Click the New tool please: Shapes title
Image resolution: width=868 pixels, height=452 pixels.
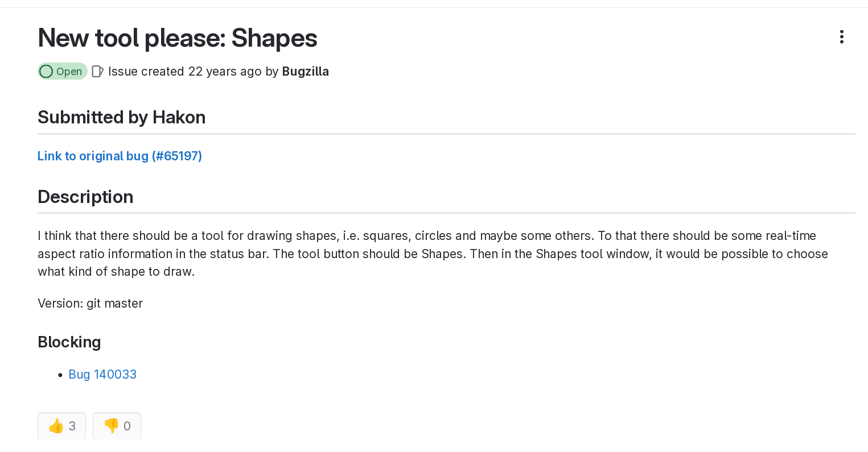[x=178, y=38]
